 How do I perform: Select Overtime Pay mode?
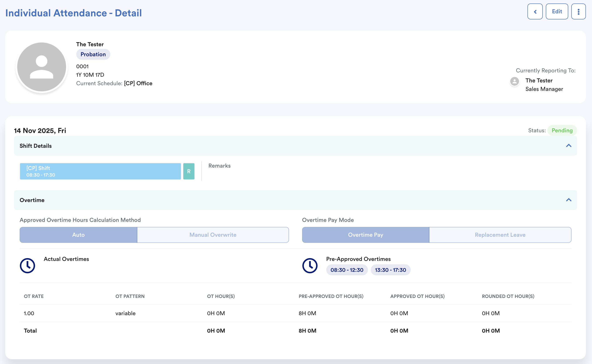pyautogui.click(x=366, y=235)
